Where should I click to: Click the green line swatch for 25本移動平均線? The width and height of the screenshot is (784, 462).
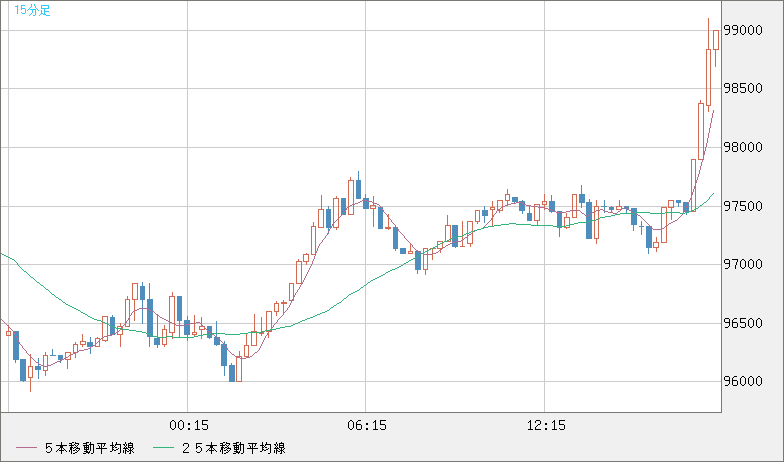pyautogui.click(x=164, y=449)
